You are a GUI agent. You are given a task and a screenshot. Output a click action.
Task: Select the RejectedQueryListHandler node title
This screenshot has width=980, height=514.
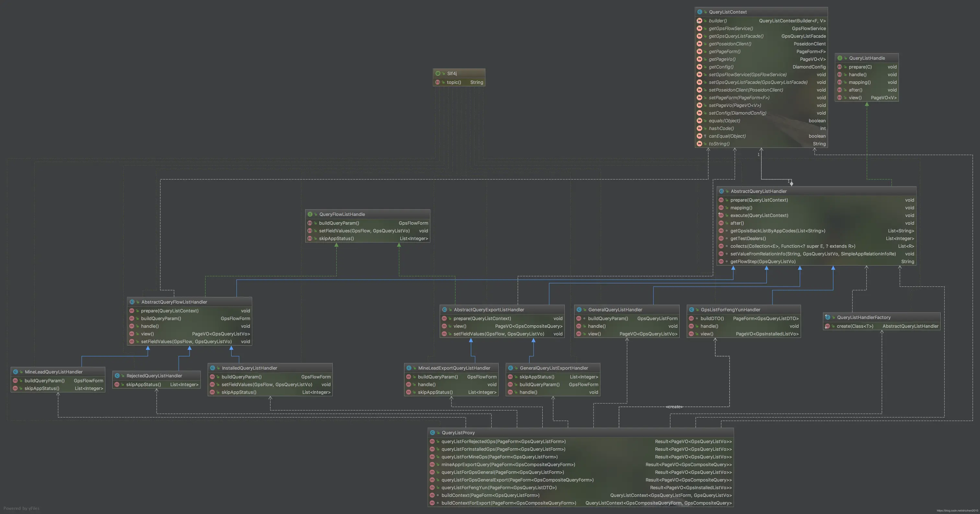(x=154, y=376)
